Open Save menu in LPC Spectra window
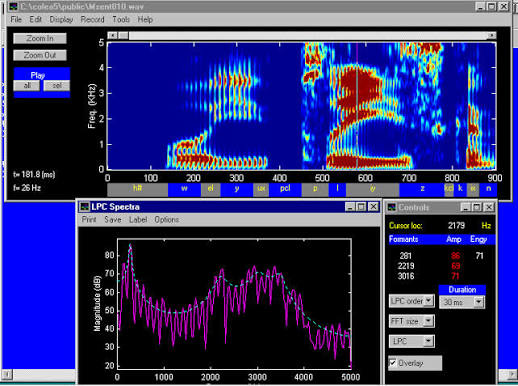 113,220
